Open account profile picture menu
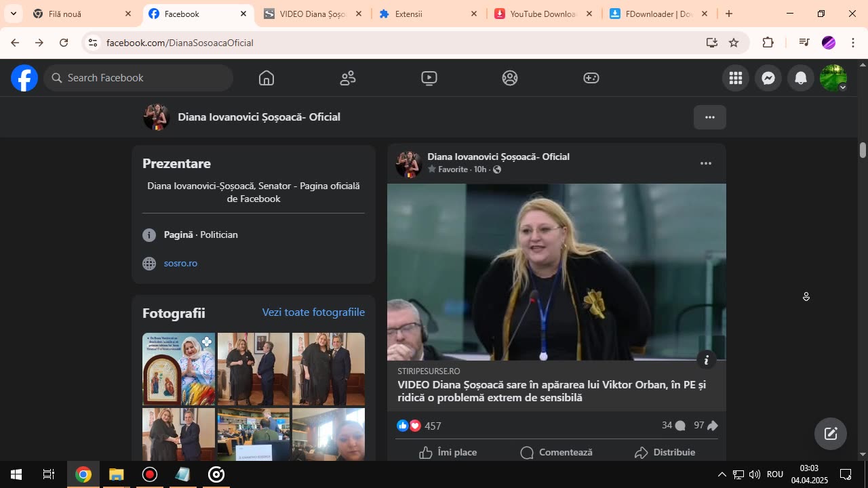The image size is (868, 488). tap(833, 78)
